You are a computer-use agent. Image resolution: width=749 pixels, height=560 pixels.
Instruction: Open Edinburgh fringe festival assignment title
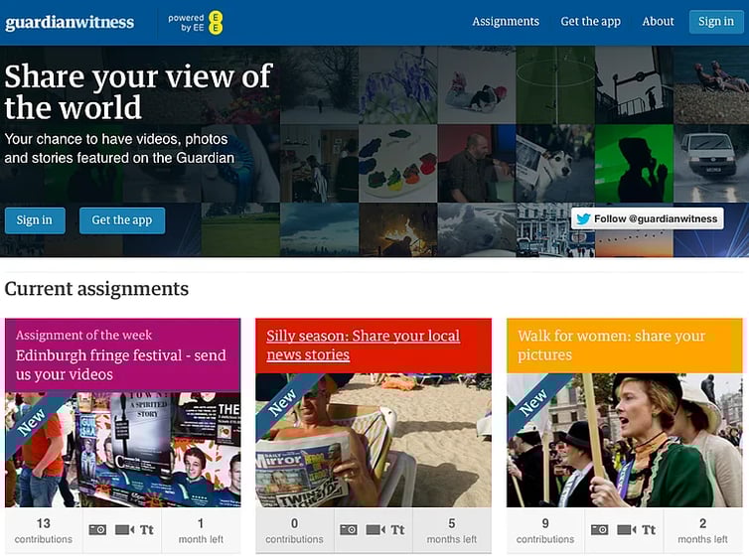click(121, 364)
